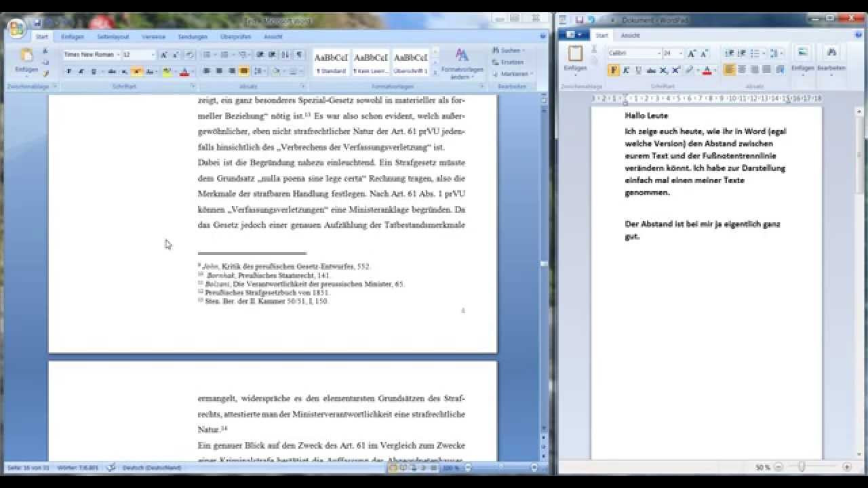Switch to Seitenlayout tab in Word
The width and height of the screenshot is (868, 488).
pos(113,37)
